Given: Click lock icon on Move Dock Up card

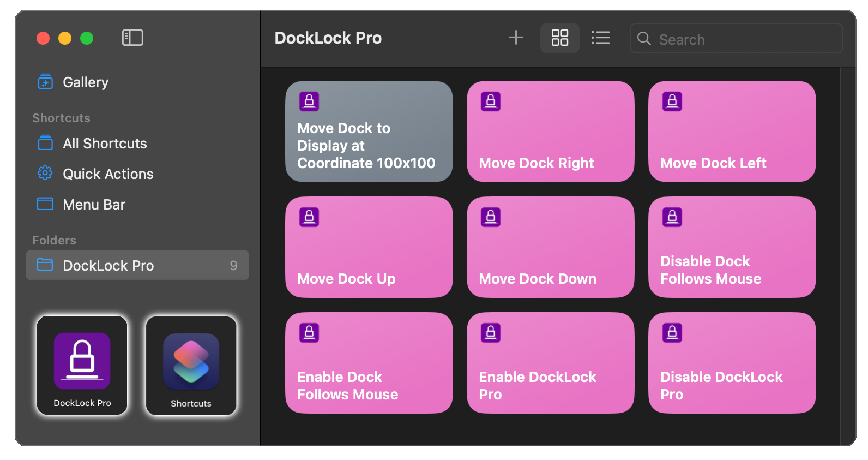Looking at the screenshot, I should point(309,217).
